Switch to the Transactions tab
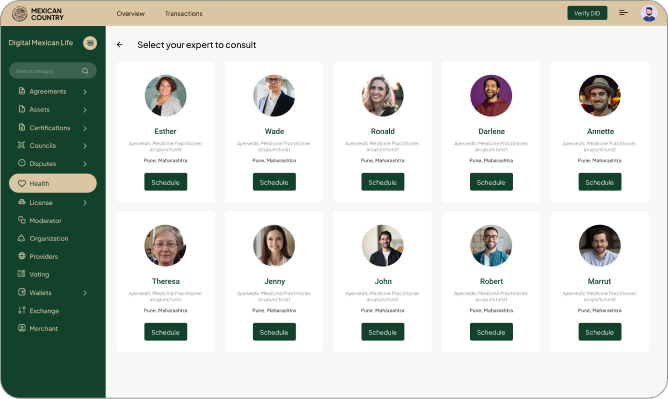 coord(184,14)
